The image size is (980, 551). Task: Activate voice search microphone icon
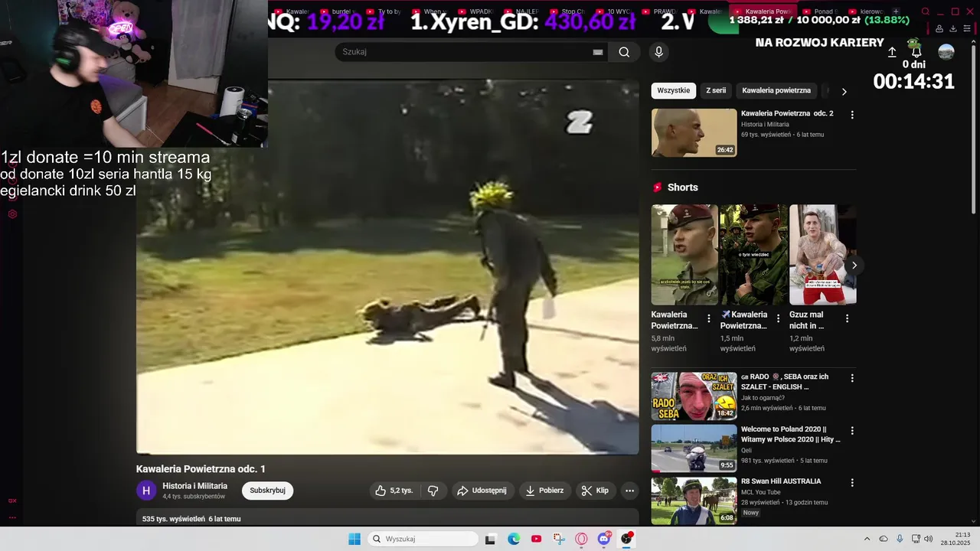coord(658,52)
